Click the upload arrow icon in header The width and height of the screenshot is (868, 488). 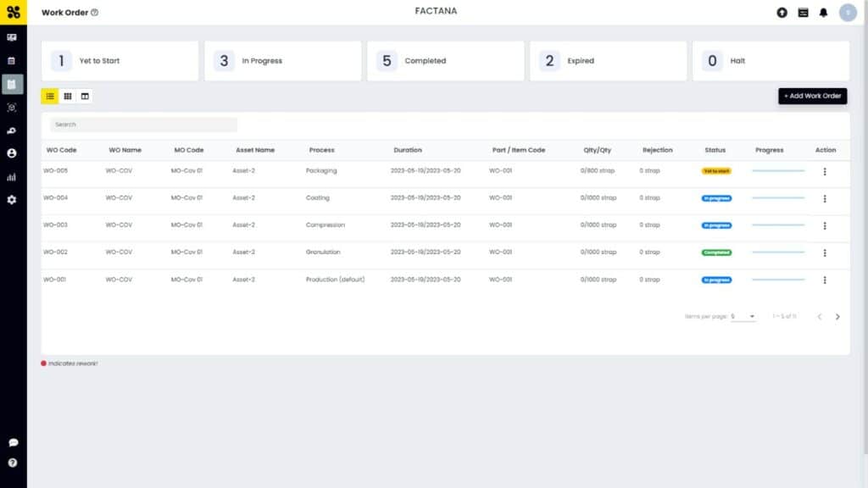click(x=782, y=12)
